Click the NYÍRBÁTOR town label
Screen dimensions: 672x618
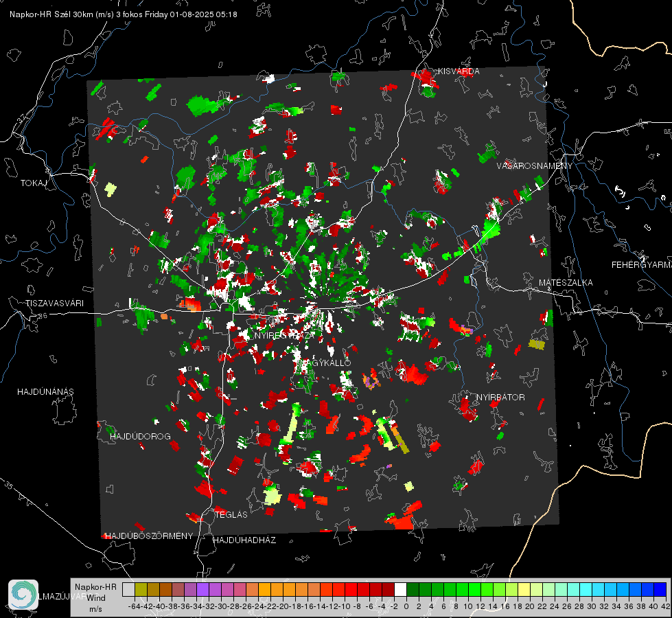pos(500,398)
